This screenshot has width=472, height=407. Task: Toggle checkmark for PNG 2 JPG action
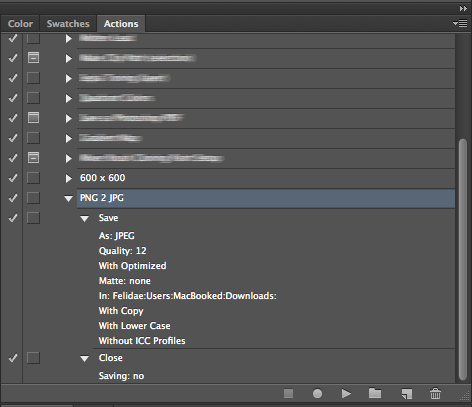[13, 198]
